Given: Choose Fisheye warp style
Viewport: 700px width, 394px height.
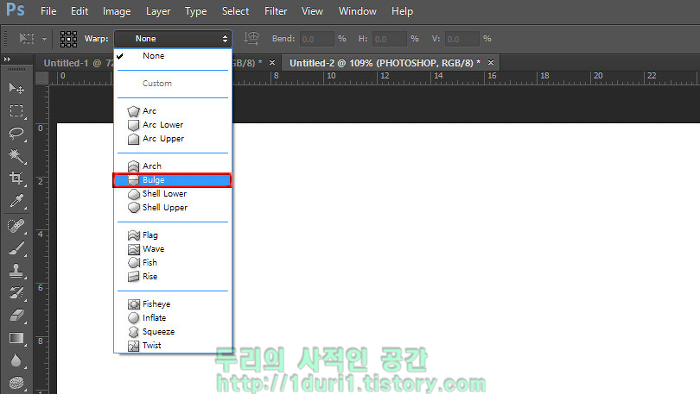Looking at the screenshot, I should (x=173, y=304).
